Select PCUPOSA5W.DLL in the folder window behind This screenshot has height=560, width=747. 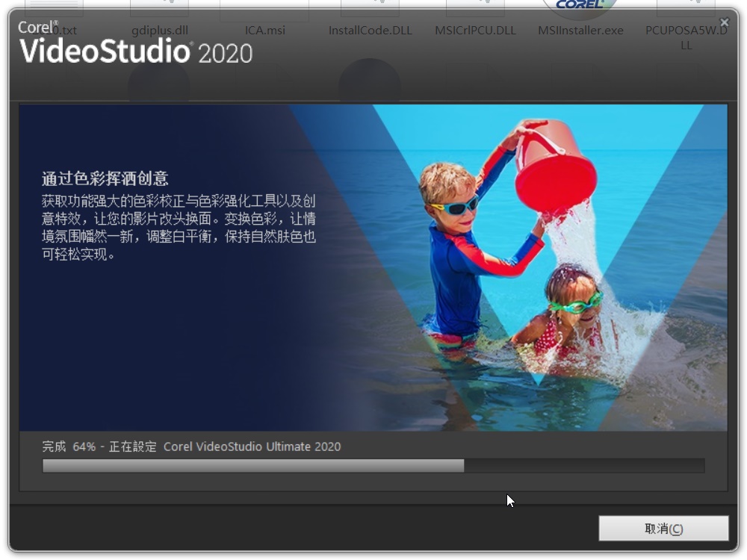pos(686,37)
